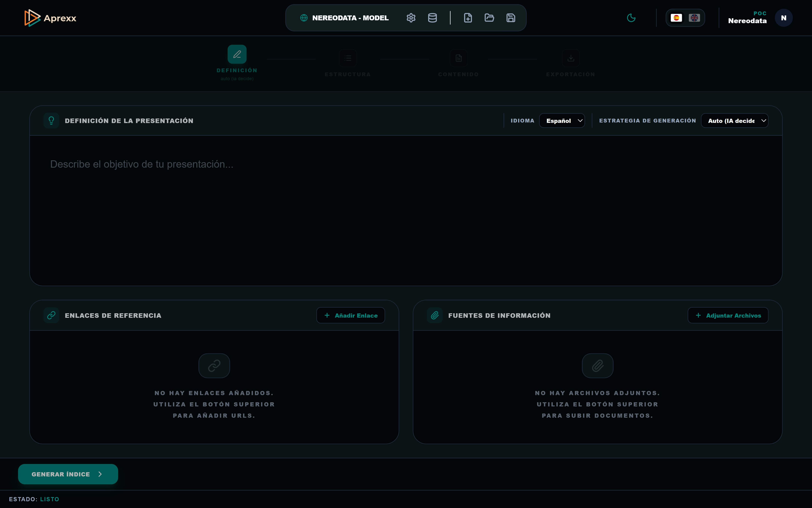Click the Aprexx logo
The image size is (812, 508).
point(50,18)
